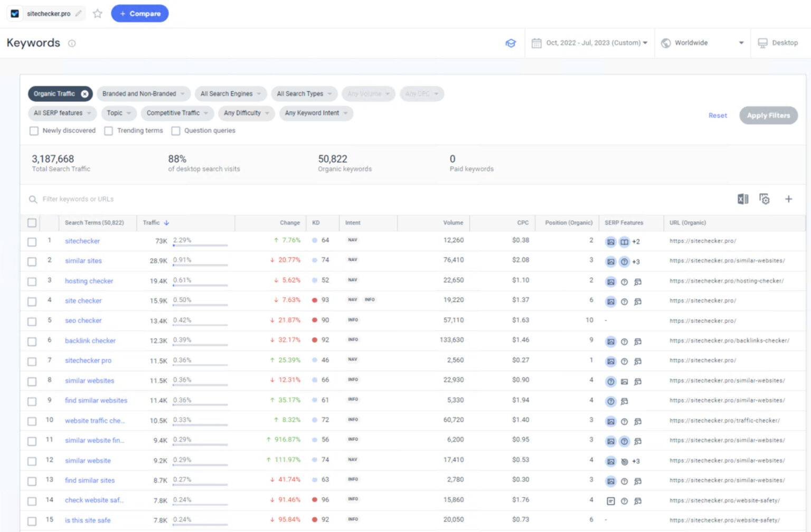The image size is (811, 532).
Task: Open the learning hub graduation cap icon
Action: click(511, 43)
